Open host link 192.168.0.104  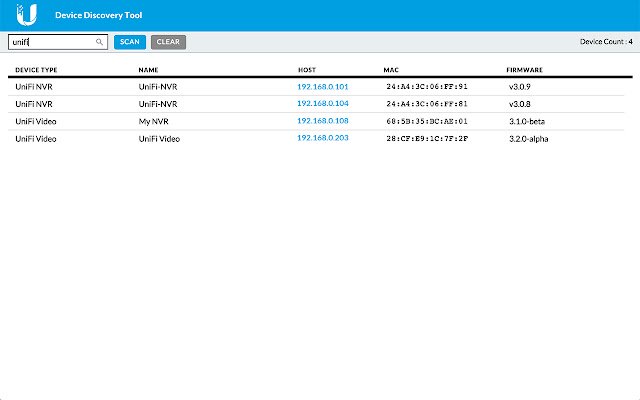point(322,104)
